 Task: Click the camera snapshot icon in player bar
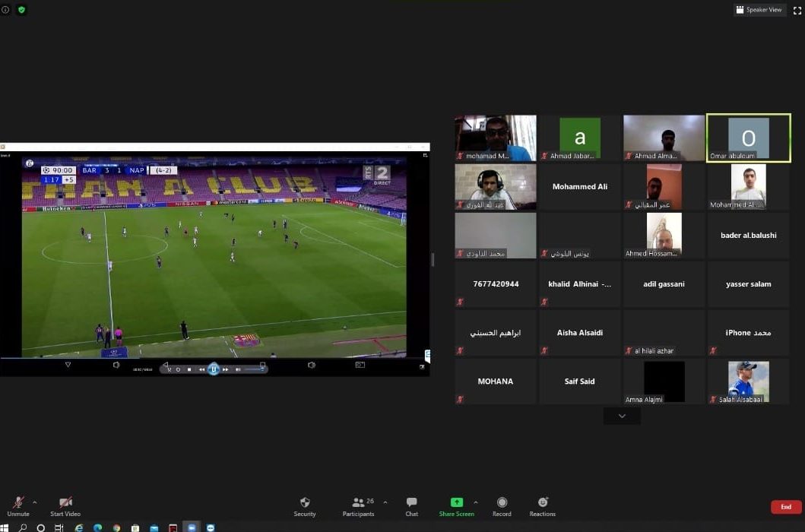(x=360, y=365)
